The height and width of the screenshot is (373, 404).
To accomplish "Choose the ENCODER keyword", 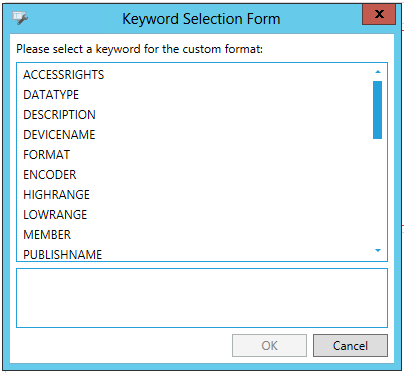I will [x=50, y=175].
